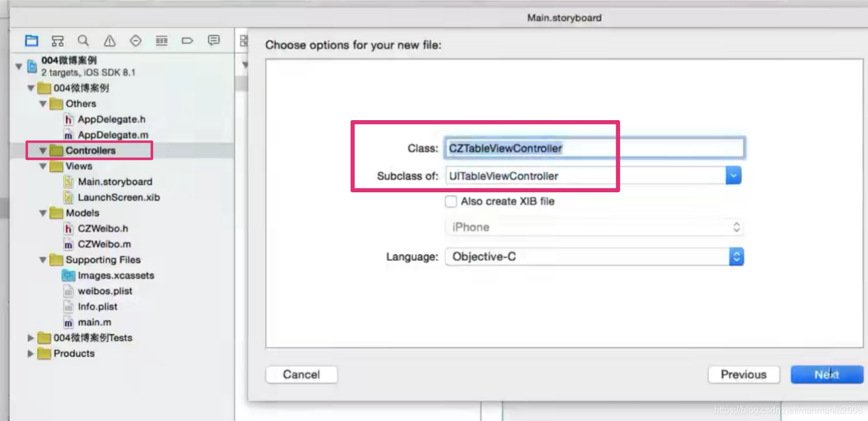This screenshot has width=868, height=421.
Task: Collapse the Controllers group triangle
Action: [x=43, y=151]
